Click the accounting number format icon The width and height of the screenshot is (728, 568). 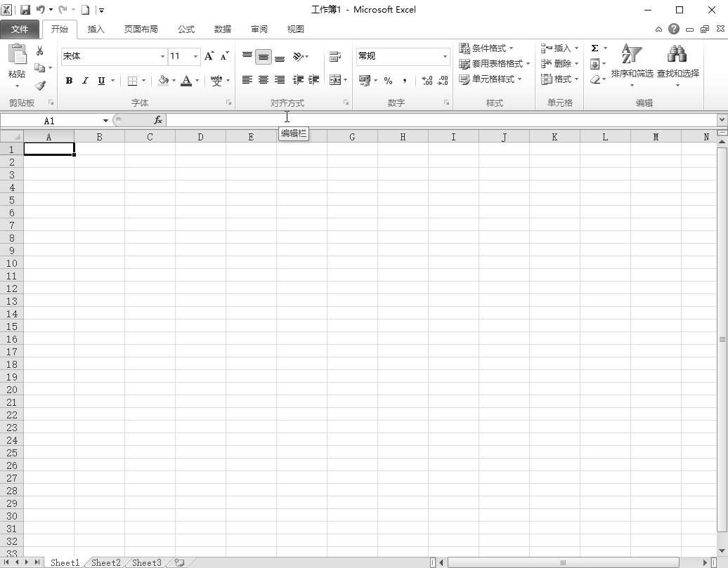point(365,81)
